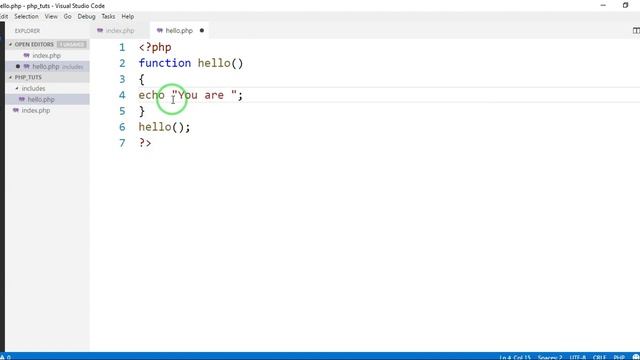Open the Debug menu

86,17
